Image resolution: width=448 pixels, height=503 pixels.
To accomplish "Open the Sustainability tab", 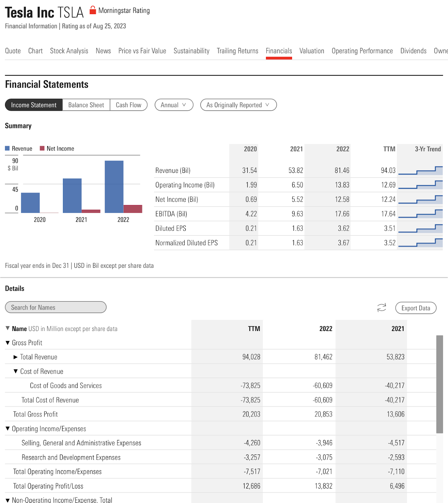I will coord(191,51).
